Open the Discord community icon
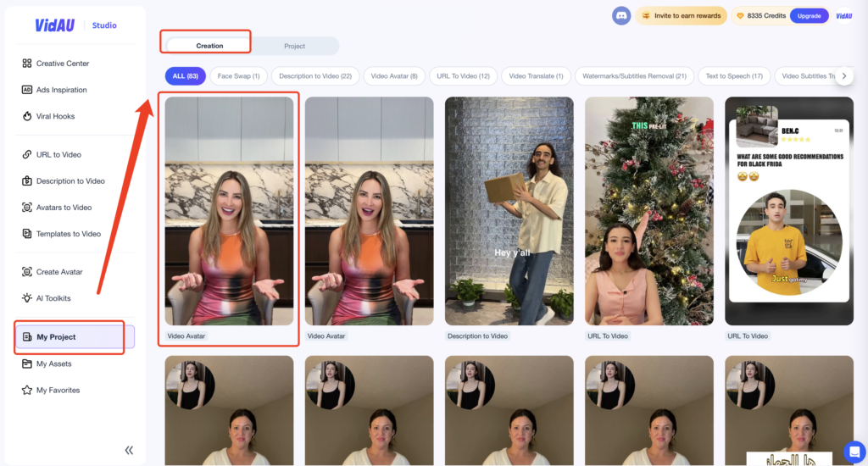This screenshot has height=466, width=868. pyautogui.click(x=621, y=16)
